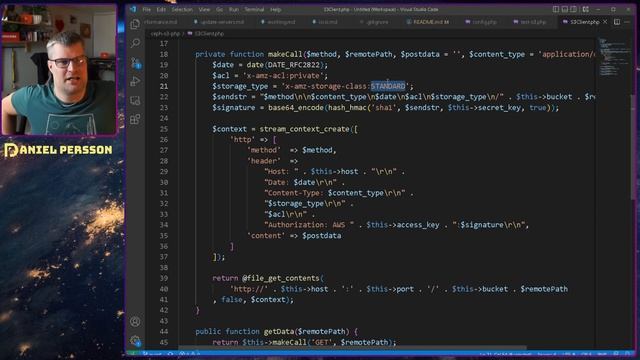Image resolution: width=640 pixels, height=360 pixels.
Task: Open the Source Control view
Action: [x=136, y=62]
